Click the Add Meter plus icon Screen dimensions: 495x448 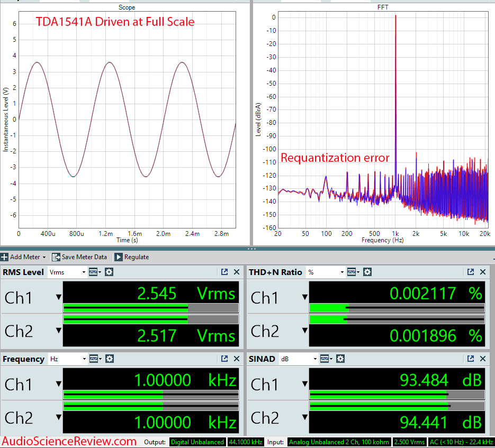pyautogui.click(x=4, y=257)
